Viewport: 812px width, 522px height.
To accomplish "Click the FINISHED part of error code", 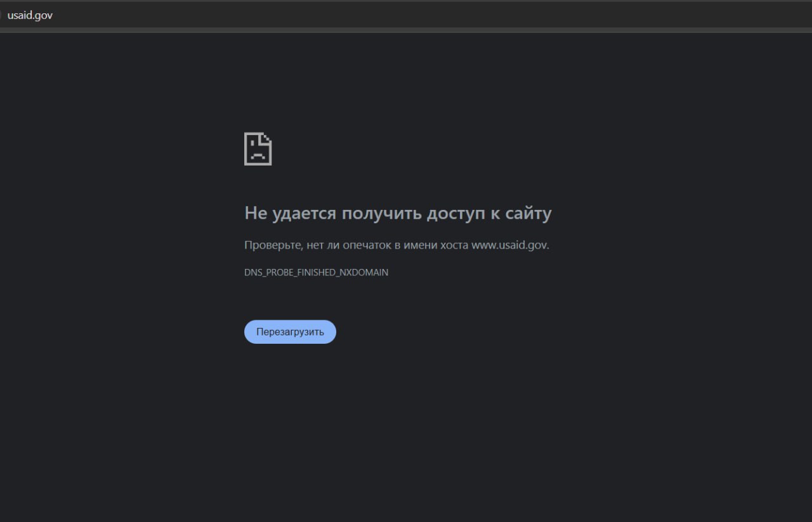I will [x=314, y=273].
